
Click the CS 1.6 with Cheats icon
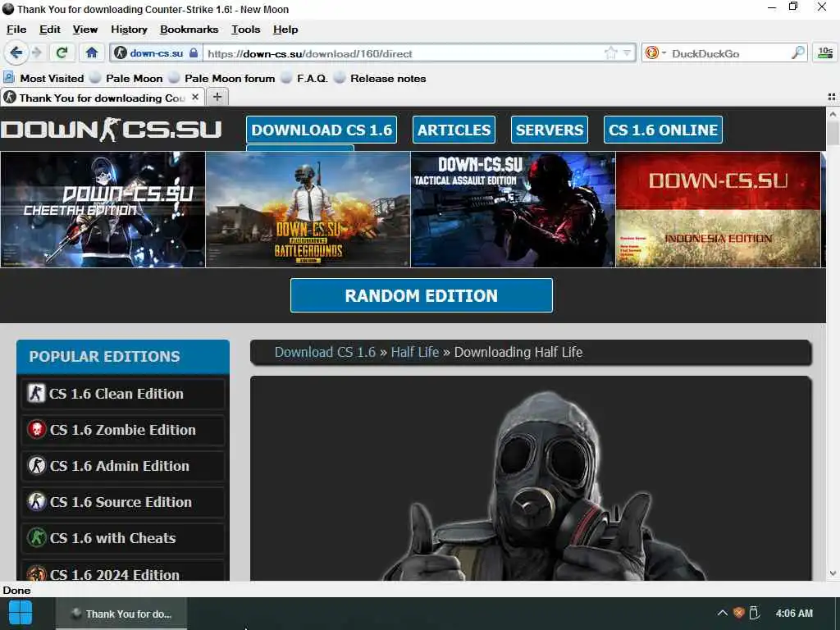36,538
